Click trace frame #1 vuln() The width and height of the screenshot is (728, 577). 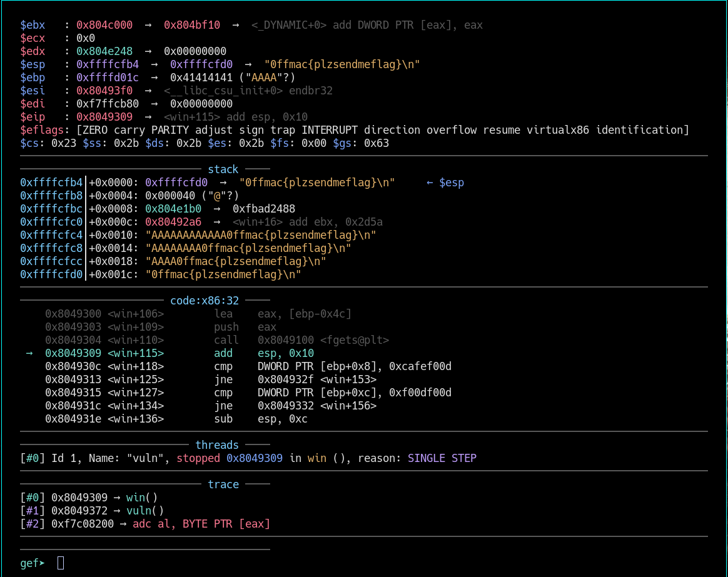point(92,511)
